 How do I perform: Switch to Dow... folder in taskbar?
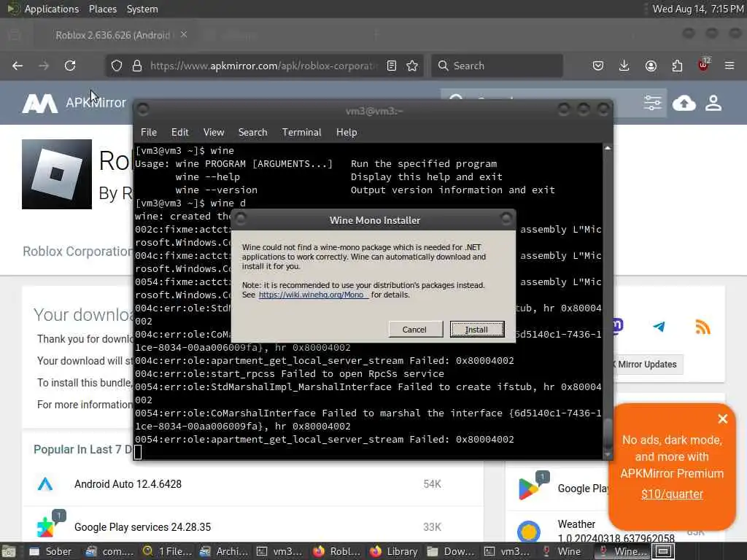[451, 551]
